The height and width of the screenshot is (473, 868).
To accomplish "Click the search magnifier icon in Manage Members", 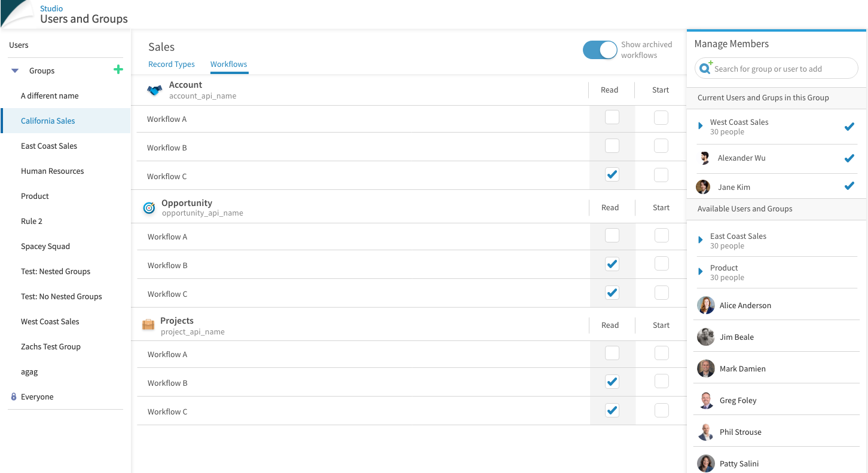I will point(705,68).
